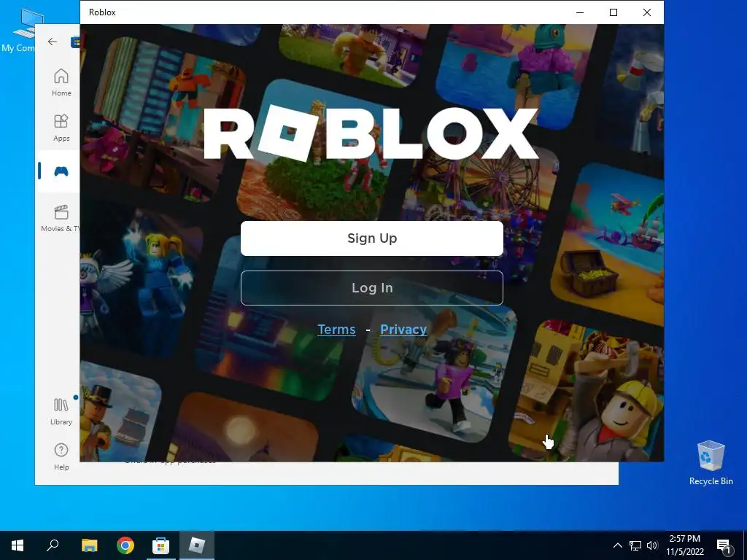Open Apps section in Microsoft Store
This screenshot has width=747, height=560.
(61, 128)
